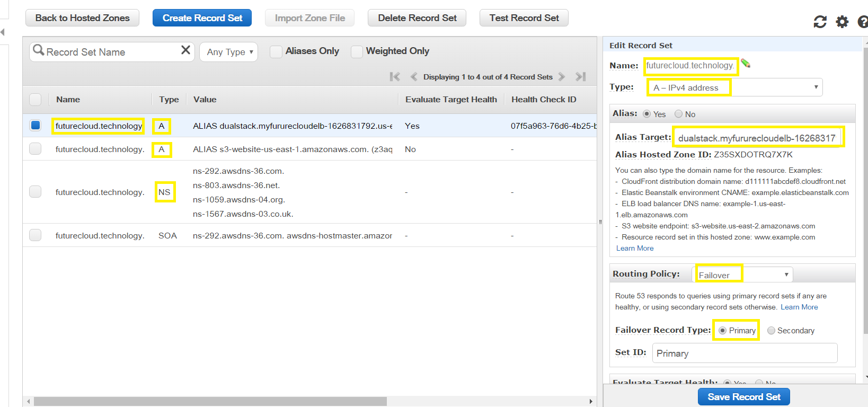
Task: Click into the Record Set Name search field
Action: pyautogui.click(x=112, y=52)
